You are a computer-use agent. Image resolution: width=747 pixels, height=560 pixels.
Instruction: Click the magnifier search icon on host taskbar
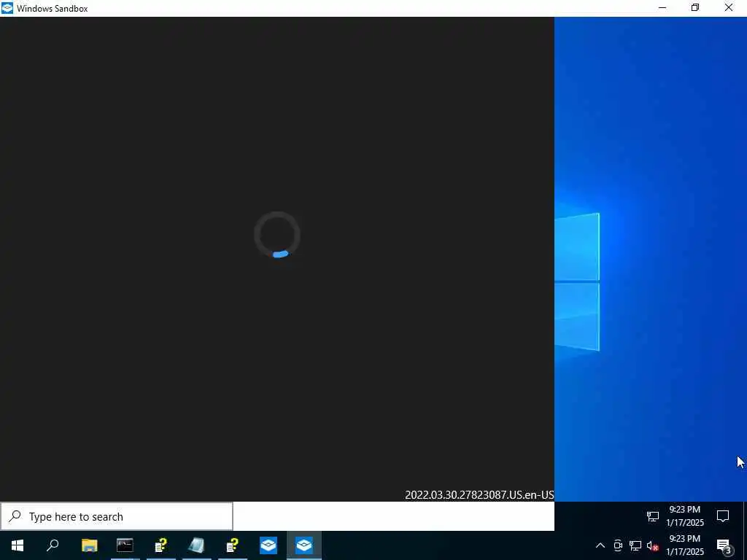[x=53, y=545]
